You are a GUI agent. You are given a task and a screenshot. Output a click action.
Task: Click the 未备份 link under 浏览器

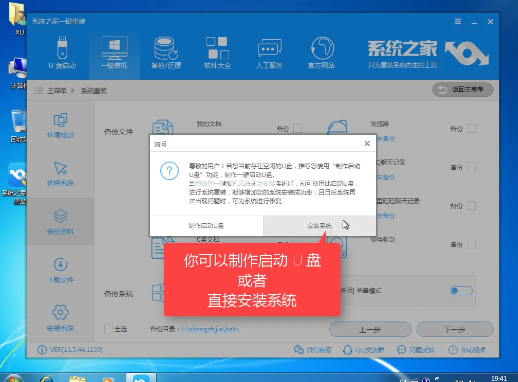pos(386,138)
